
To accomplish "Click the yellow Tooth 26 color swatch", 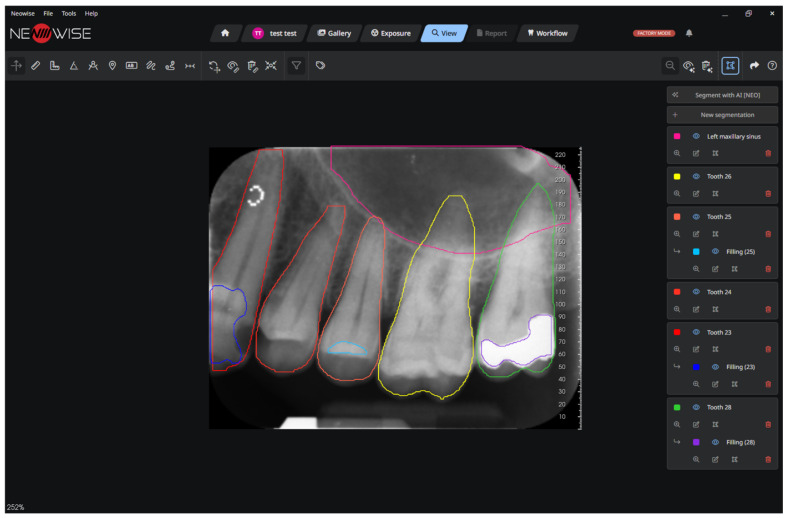I will pos(677,176).
